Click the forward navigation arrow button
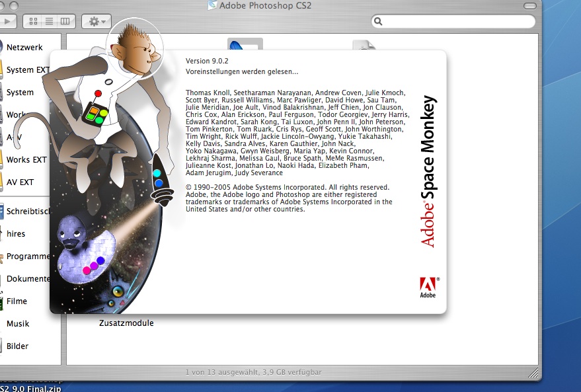The width and height of the screenshot is (581, 392). 7,22
